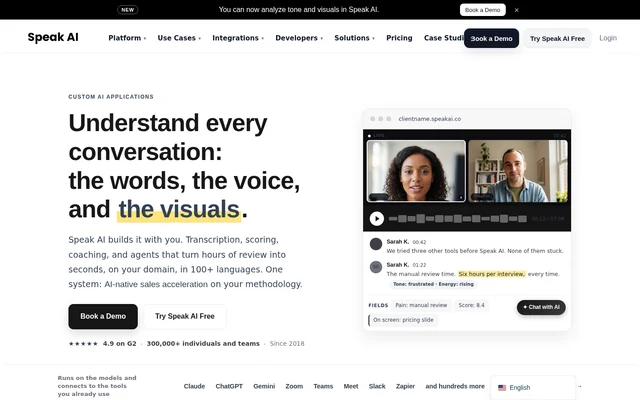This screenshot has width=640, height=400.
Task: Click the five-star rating icons
Action: point(83,344)
